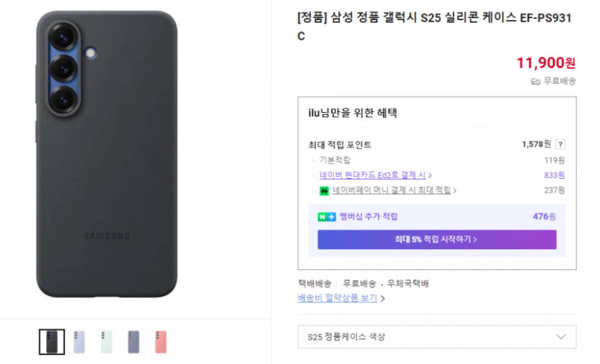The image size is (600, 364).
Task: Click the chevron arrow on color dropdown
Action: pos(561,337)
